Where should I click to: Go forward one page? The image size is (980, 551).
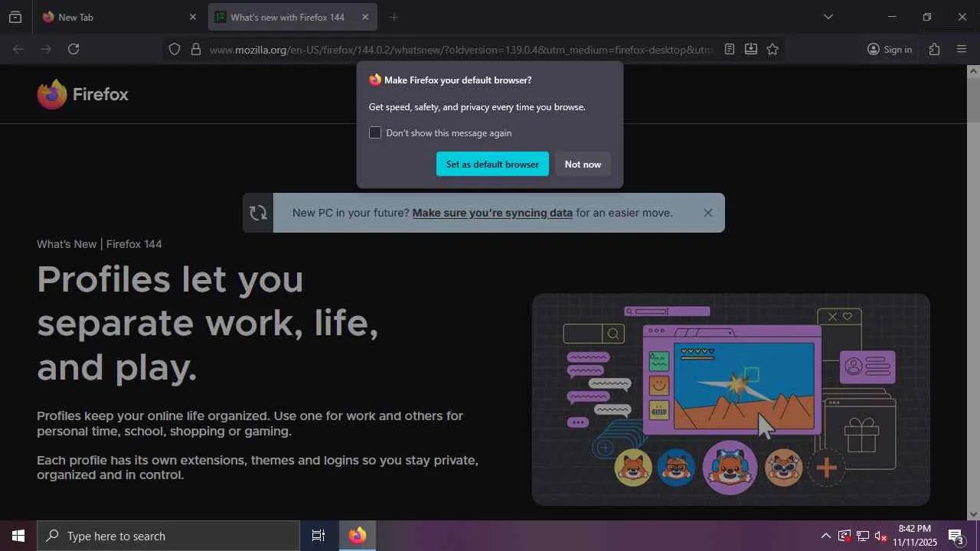(46, 49)
